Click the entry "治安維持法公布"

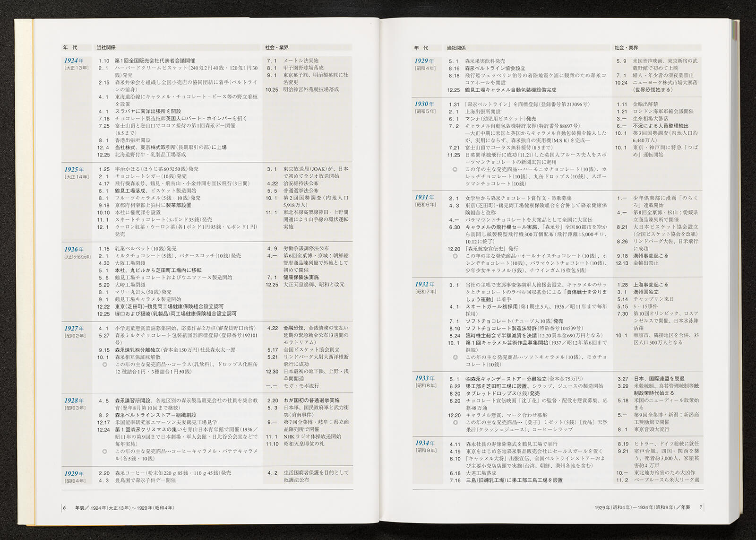tap(301, 183)
